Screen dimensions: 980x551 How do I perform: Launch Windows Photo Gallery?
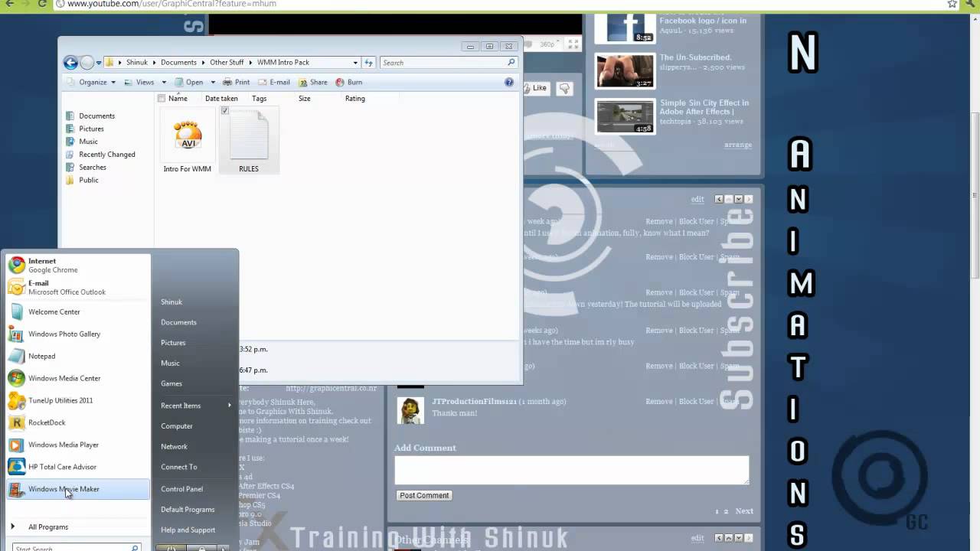point(77,334)
